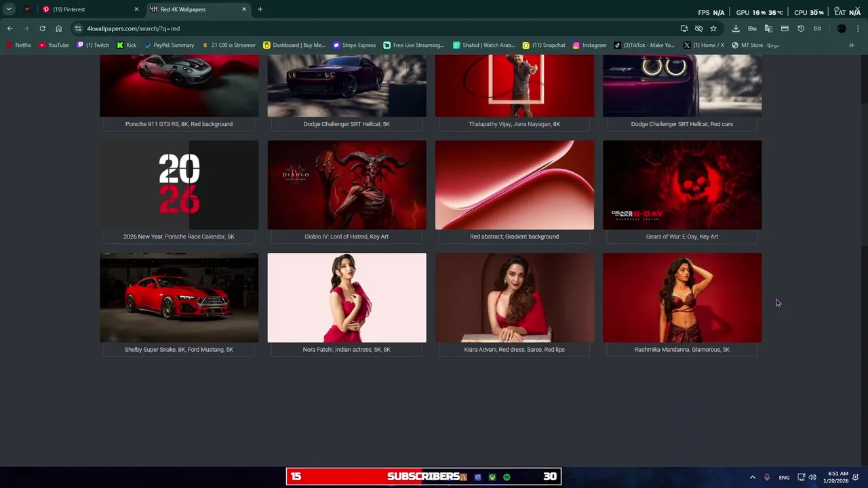Switch to the first pinned tab
The image size is (868, 488).
(x=27, y=9)
